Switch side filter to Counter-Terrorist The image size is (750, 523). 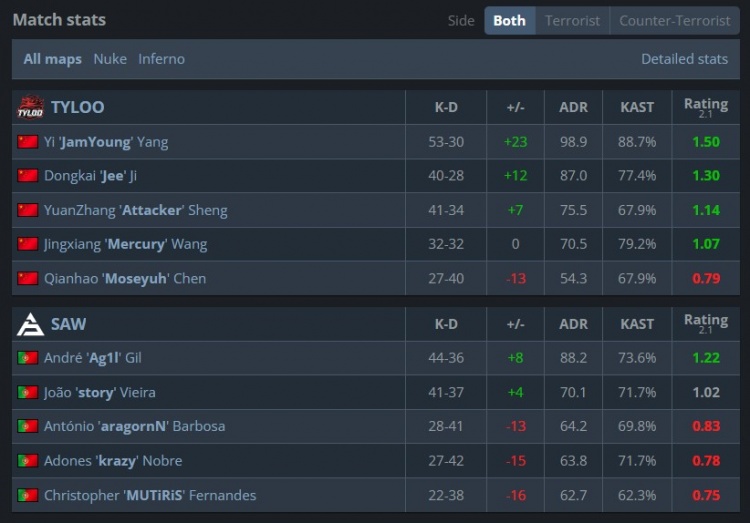[x=675, y=20]
